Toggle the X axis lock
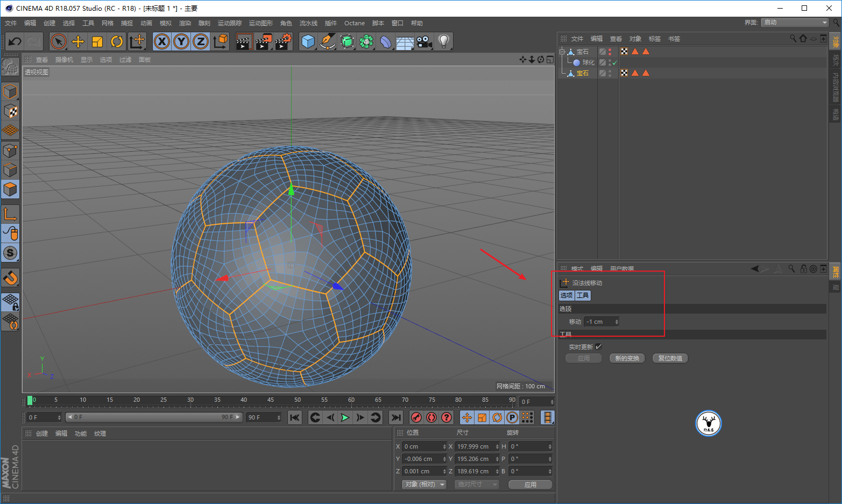The height and width of the screenshot is (504, 842). (x=162, y=41)
